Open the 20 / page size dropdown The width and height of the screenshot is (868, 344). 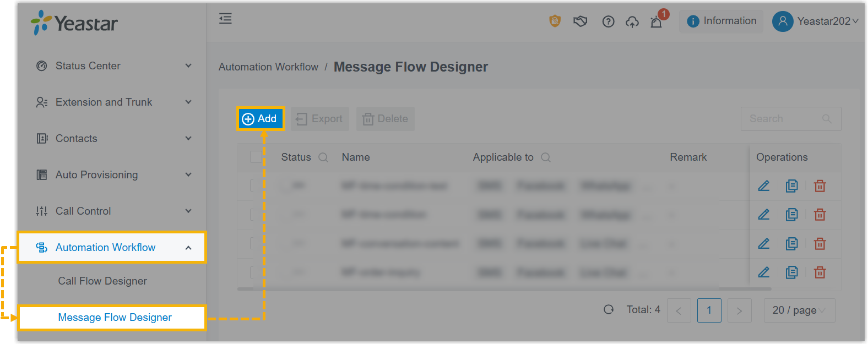coord(799,310)
